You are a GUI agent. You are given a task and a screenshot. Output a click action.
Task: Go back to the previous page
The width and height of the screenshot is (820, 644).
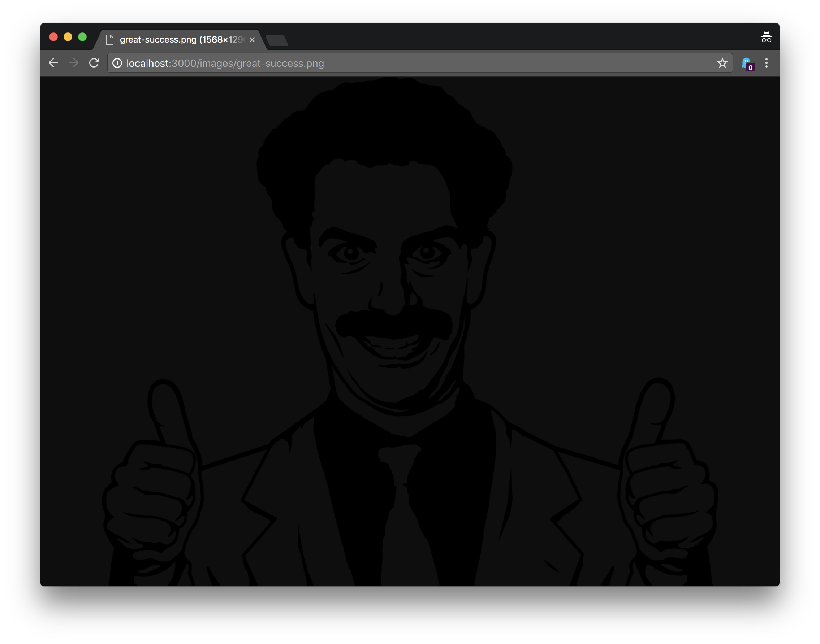53,63
